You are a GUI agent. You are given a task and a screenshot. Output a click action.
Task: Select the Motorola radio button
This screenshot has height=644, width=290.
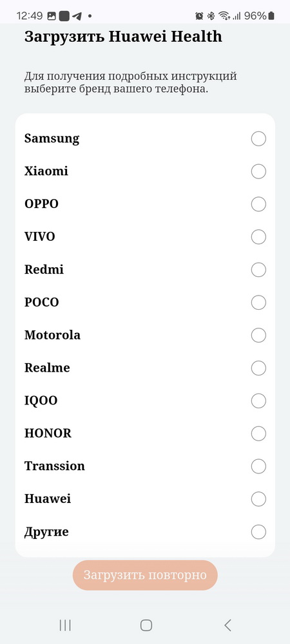pos(258,335)
